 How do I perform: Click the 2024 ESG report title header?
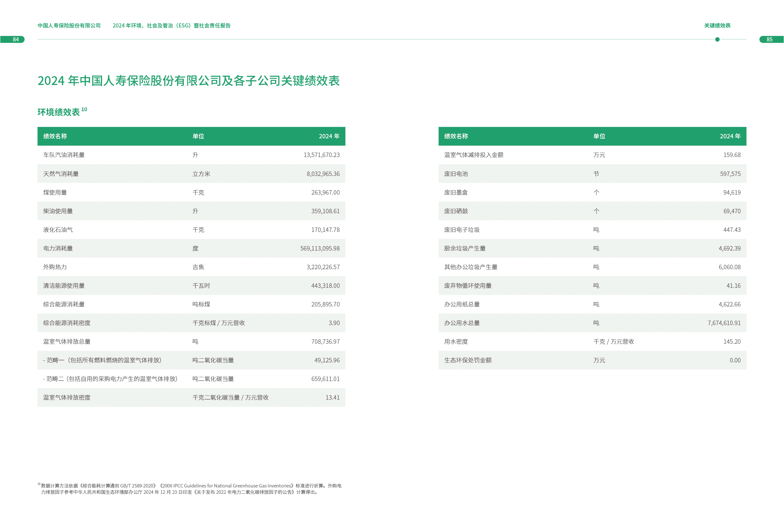click(172, 26)
